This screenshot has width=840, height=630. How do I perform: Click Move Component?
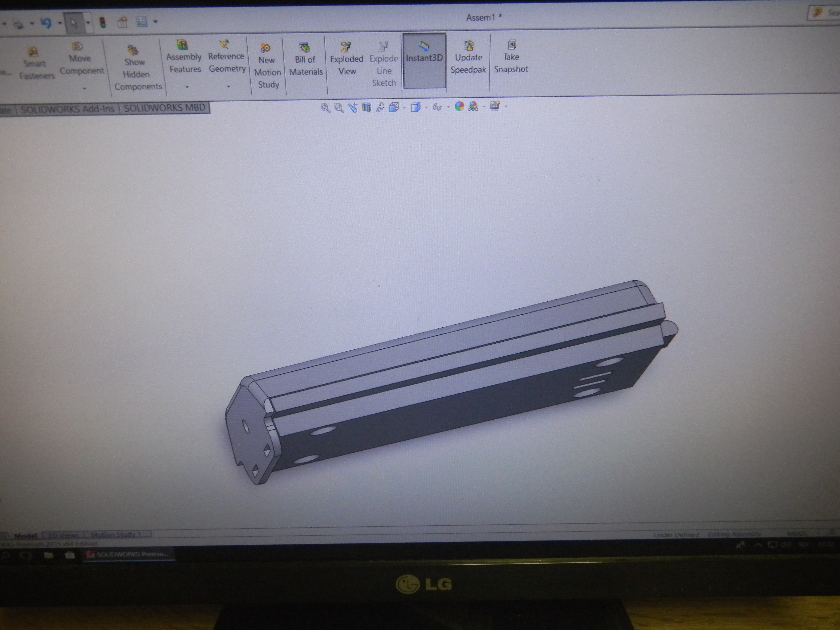pos(81,59)
